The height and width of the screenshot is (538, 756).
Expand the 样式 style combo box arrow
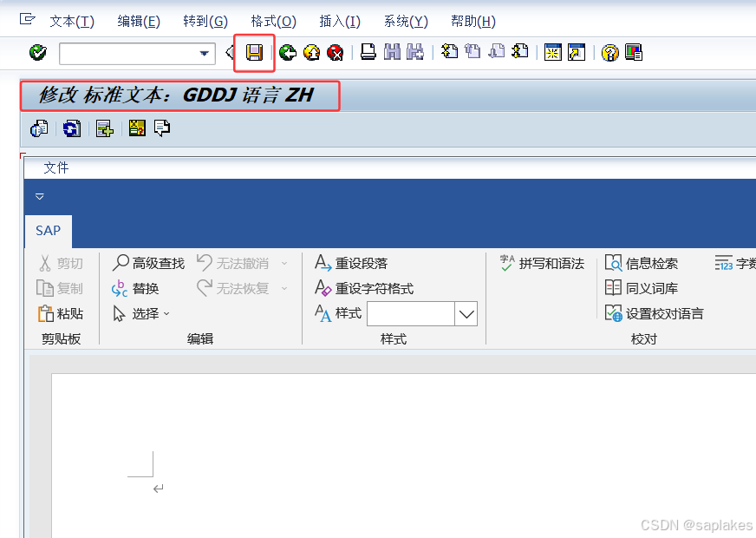pyautogui.click(x=466, y=314)
